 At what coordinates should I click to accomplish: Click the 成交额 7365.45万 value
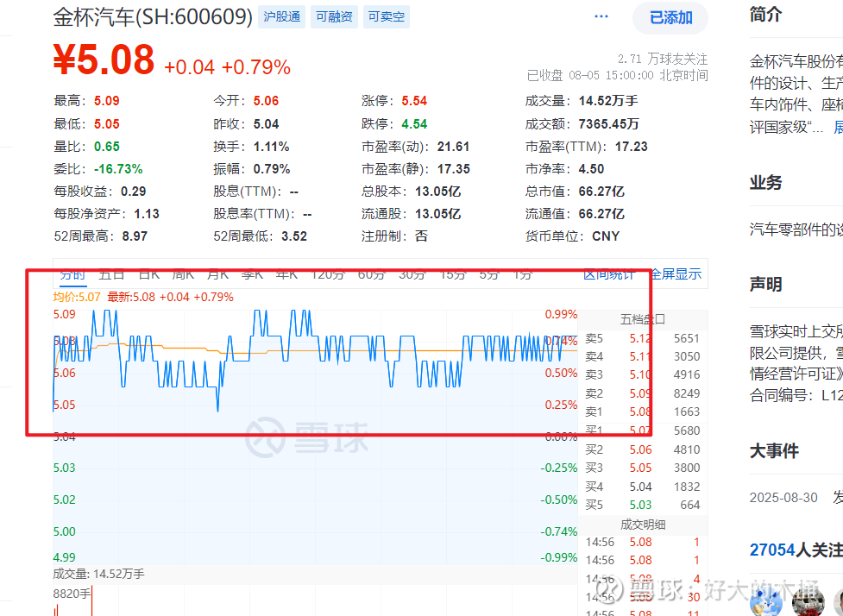[608, 124]
